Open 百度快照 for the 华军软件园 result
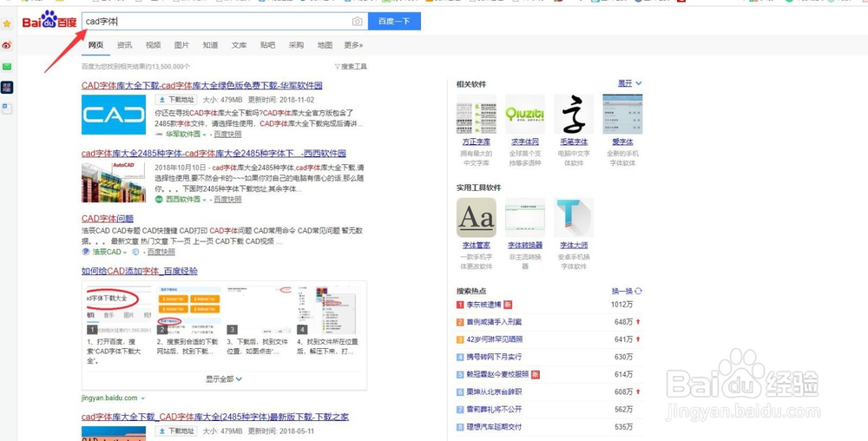 pyautogui.click(x=228, y=135)
